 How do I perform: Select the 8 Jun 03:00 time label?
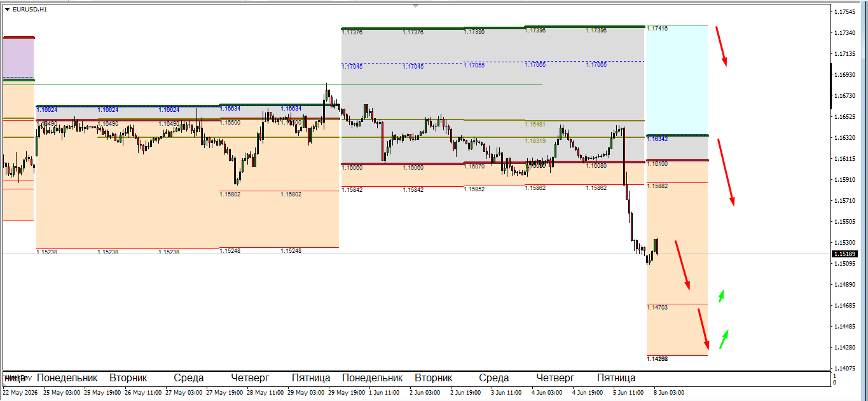[670, 393]
